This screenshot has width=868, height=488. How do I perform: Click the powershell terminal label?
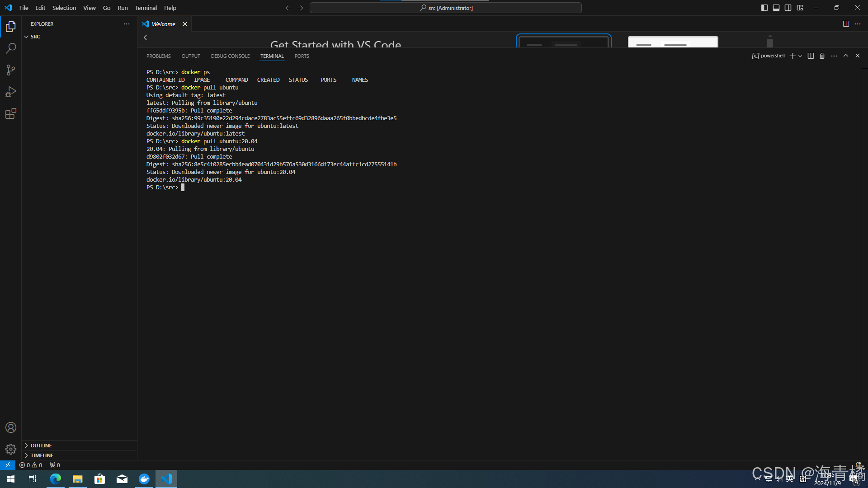(769, 56)
